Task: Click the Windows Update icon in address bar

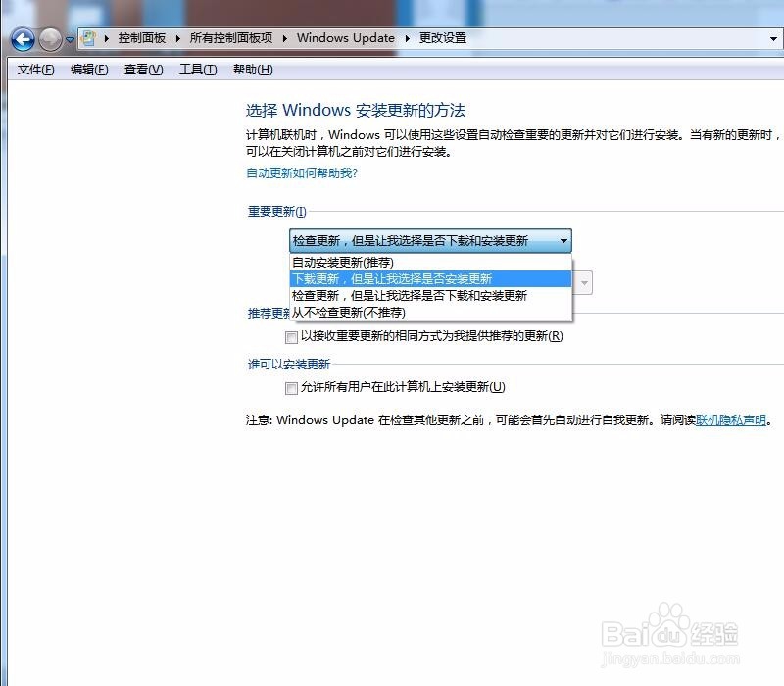Action: [x=86, y=37]
